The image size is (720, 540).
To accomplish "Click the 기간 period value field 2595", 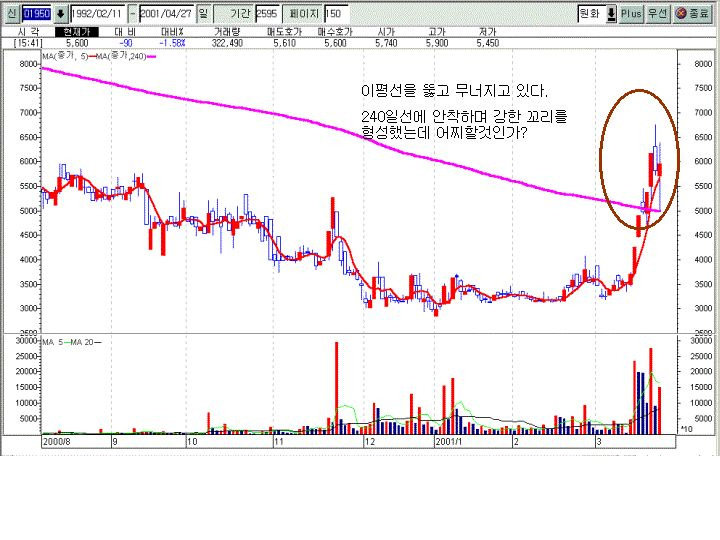I will click(267, 14).
